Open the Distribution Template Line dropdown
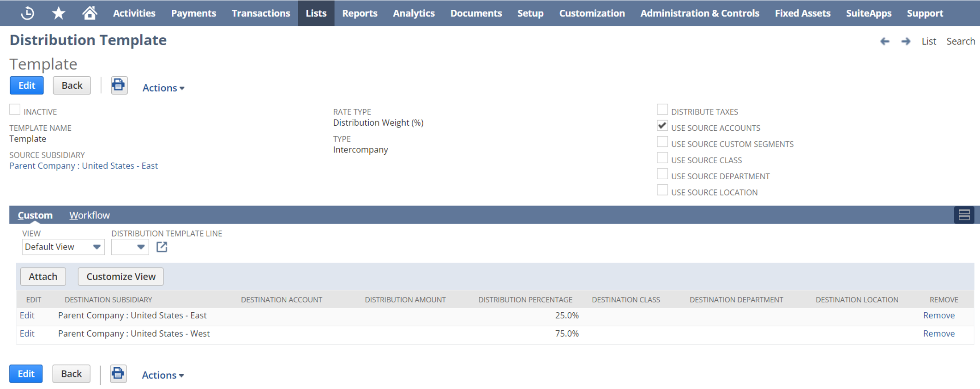The image size is (980, 389). (x=130, y=247)
